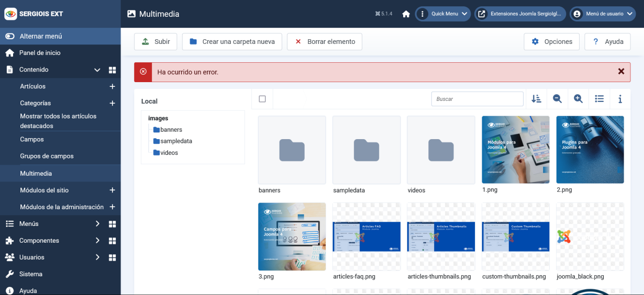The image size is (644, 295).
Task: Open Opciones settings button
Action: click(x=552, y=42)
